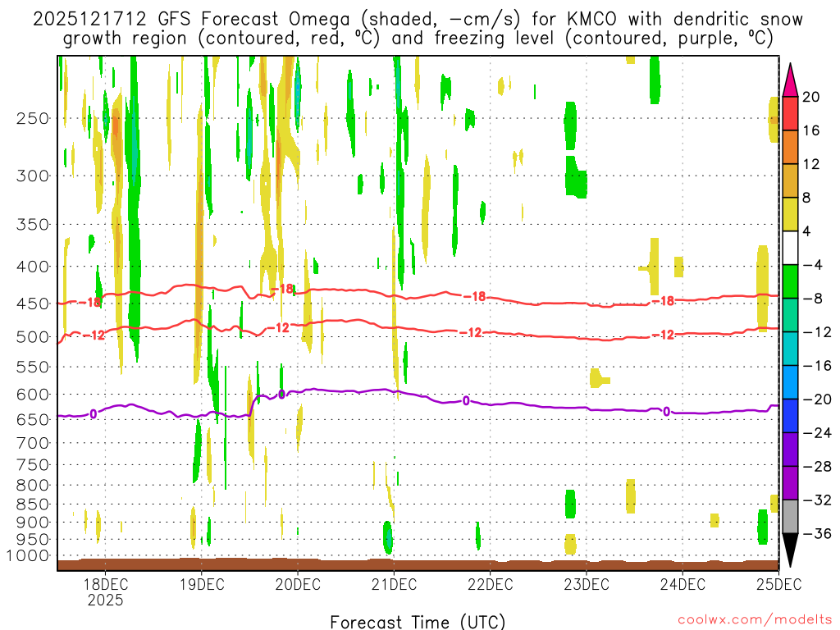Image resolution: width=840 pixels, height=630 pixels.
Task: Click the red -18 contour label nearest 22DEC
Action: coord(474,296)
